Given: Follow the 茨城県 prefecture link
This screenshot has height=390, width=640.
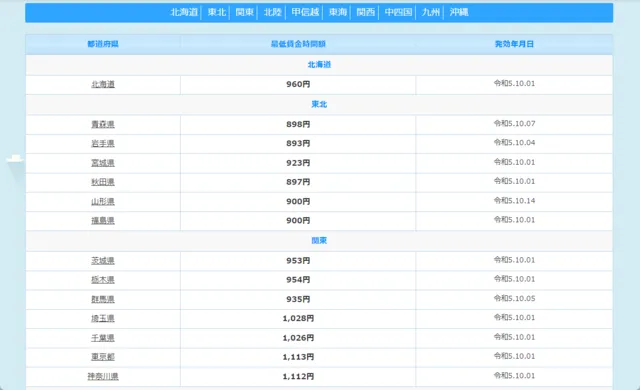Looking at the screenshot, I should click(x=103, y=261).
